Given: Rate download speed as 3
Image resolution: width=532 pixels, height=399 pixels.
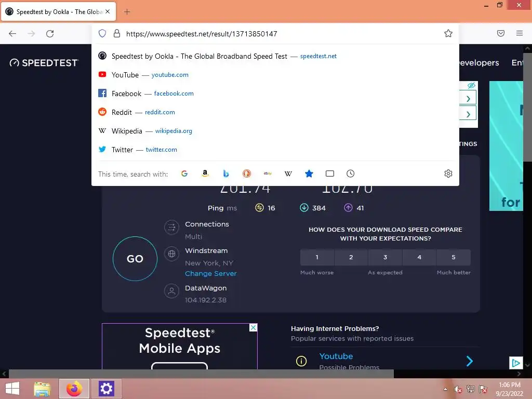Looking at the screenshot, I should coord(385,257).
